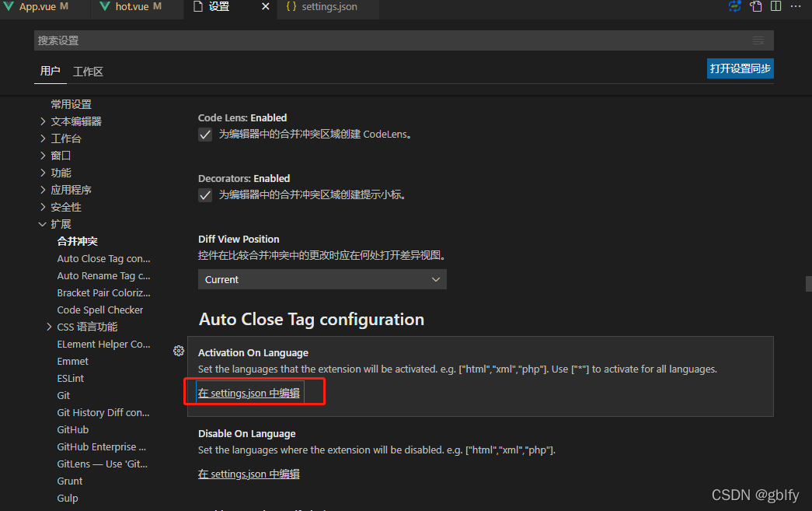Select Git in extensions list

[x=63, y=395]
